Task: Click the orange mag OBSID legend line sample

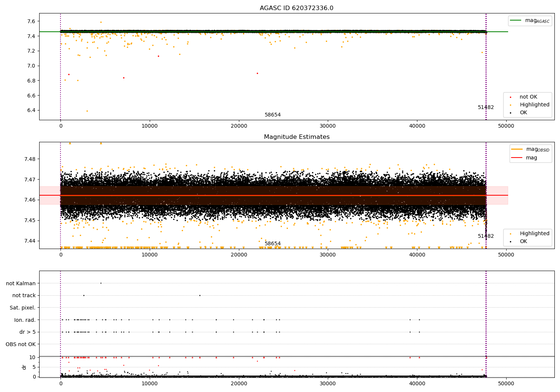Action: point(517,149)
